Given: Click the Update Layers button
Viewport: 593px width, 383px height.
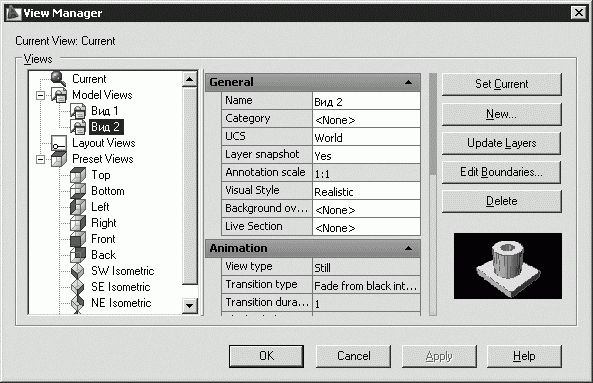Looking at the screenshot, I should (501, 143).
